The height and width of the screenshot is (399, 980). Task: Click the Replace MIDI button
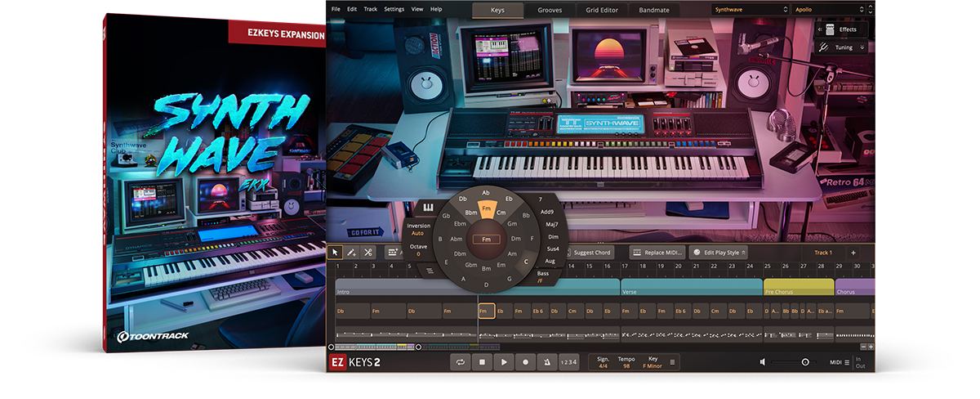[659, 253]
